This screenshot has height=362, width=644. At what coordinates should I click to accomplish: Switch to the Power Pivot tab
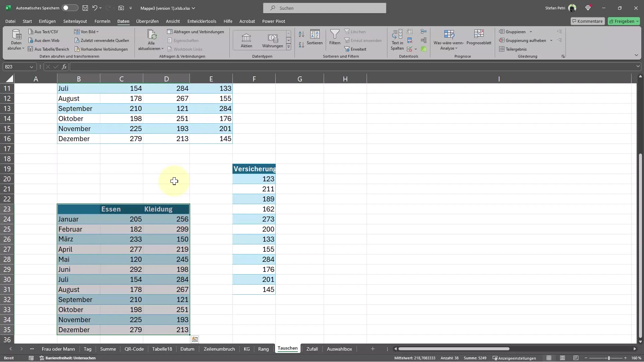click(274, 21)
